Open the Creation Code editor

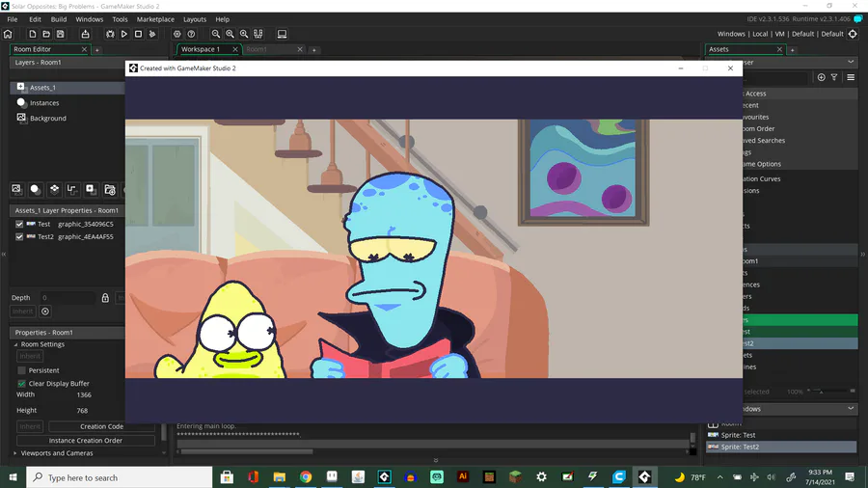coord(102,426)
